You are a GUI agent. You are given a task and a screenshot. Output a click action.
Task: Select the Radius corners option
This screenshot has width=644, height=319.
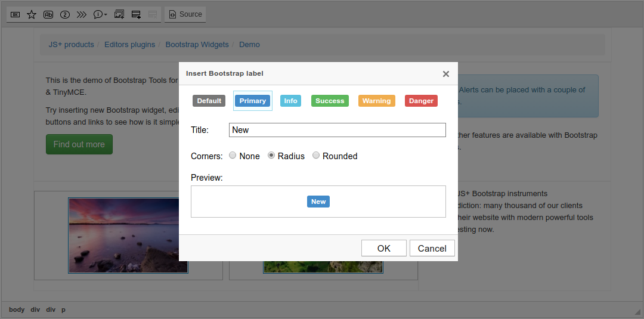click(x=271, y=156)
